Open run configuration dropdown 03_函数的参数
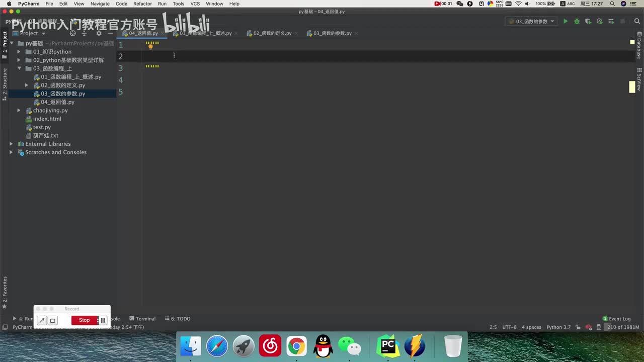Viewport: 644px width, 362px height. 531,22
